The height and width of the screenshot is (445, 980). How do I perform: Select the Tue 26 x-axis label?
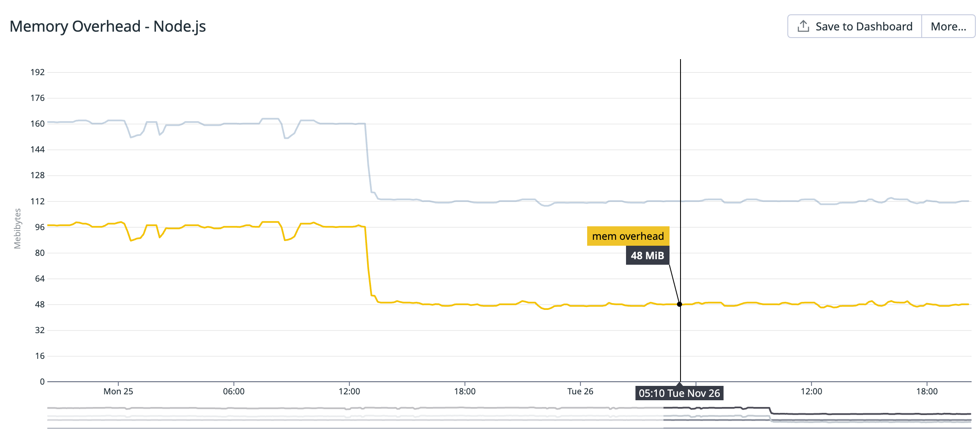click(580, 391)
